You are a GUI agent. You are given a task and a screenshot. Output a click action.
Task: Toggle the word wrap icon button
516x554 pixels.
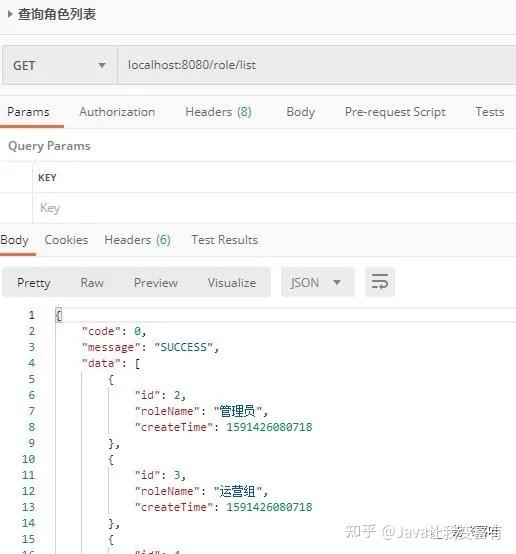point(380,282)
